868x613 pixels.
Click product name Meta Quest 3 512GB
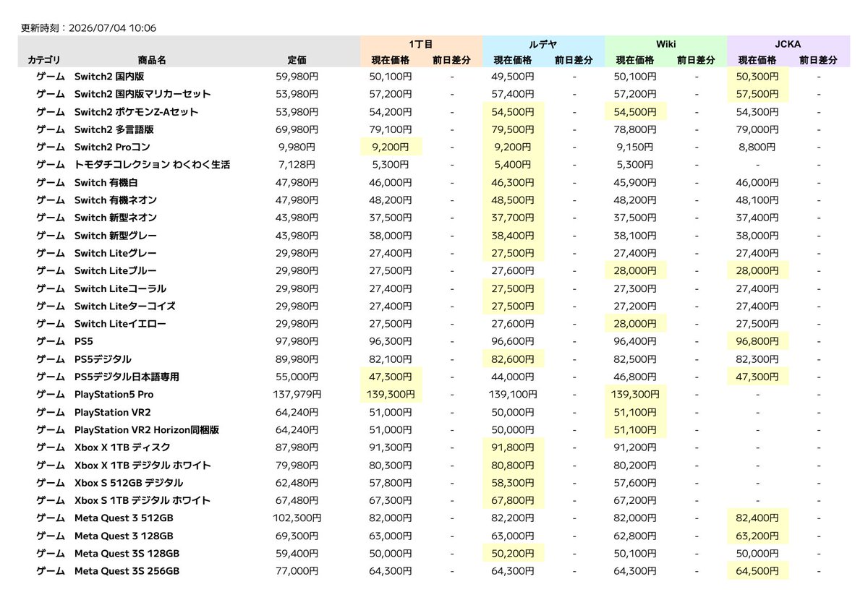124,518
